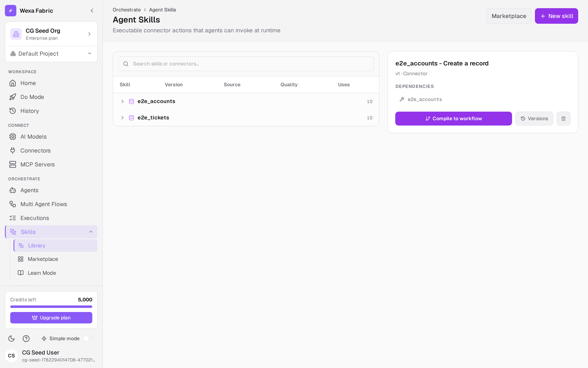Click the Agent Skills breadcrumb
Image resolution: width=588 pixels, height=368 pixels.
click(x=163, y=10)
